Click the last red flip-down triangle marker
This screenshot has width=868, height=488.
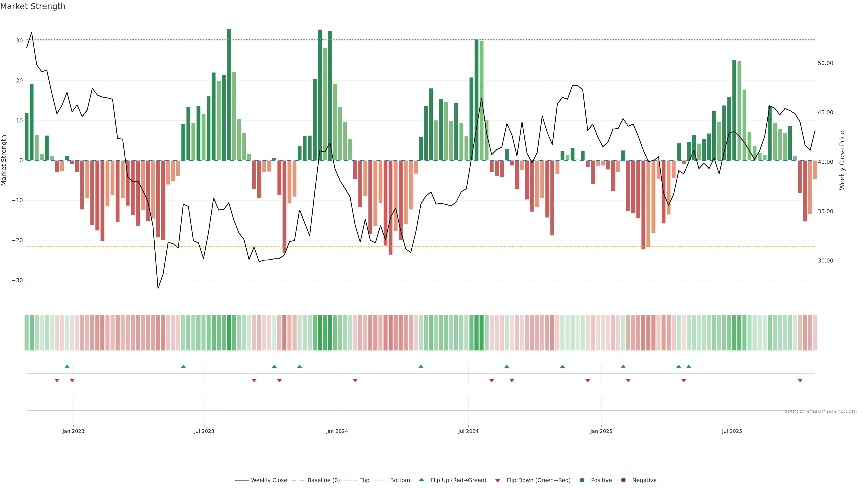800,380
